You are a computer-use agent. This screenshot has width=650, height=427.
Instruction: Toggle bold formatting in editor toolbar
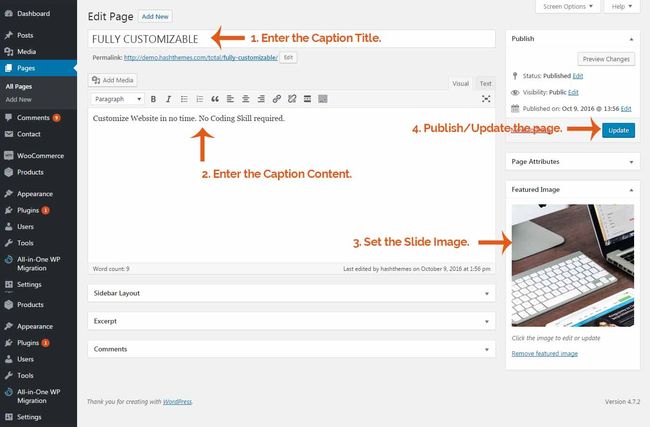tap(153, 99)
